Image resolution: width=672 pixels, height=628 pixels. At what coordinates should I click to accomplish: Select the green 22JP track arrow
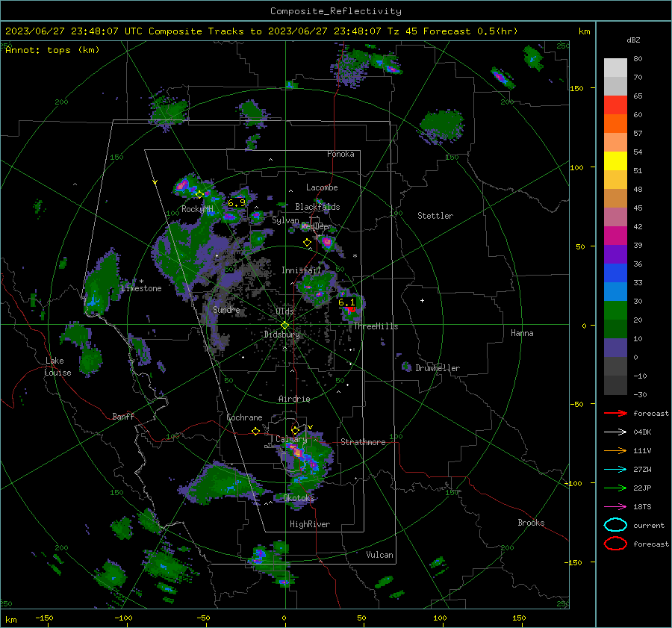[x=615, y=488]
